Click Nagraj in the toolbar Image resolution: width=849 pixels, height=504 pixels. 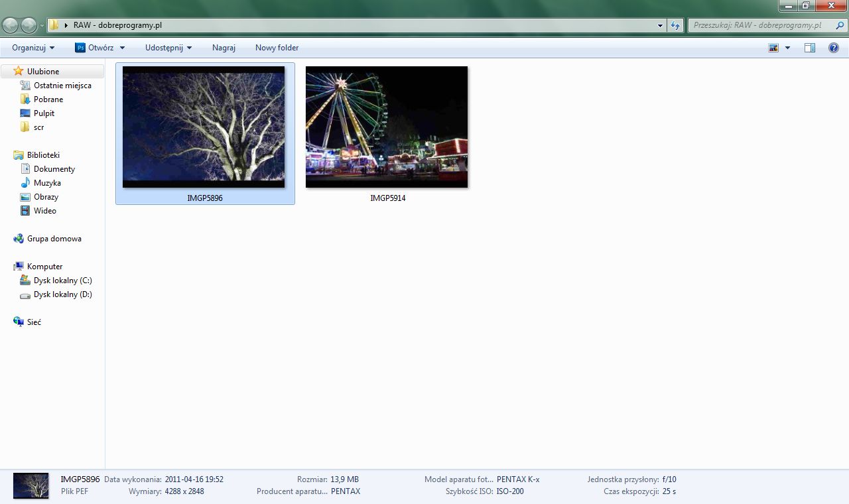(x=224, y=48)
